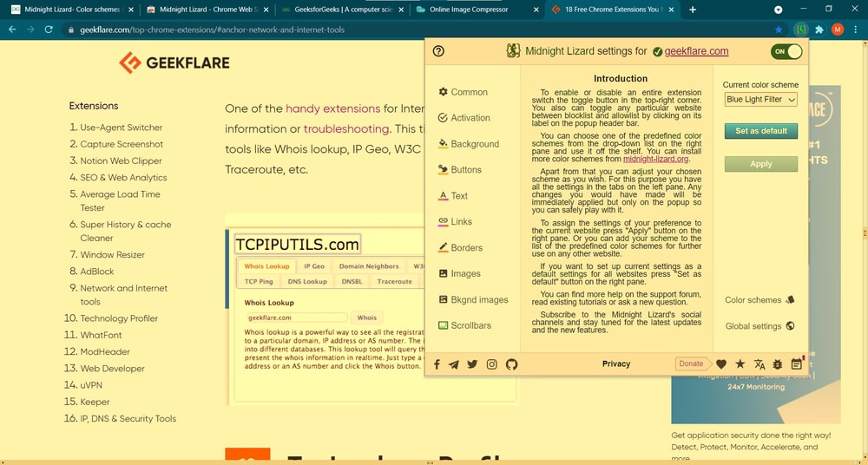Go to Window Resizer in Extensions list
The image size is (868, 465).
pos(112,255)
